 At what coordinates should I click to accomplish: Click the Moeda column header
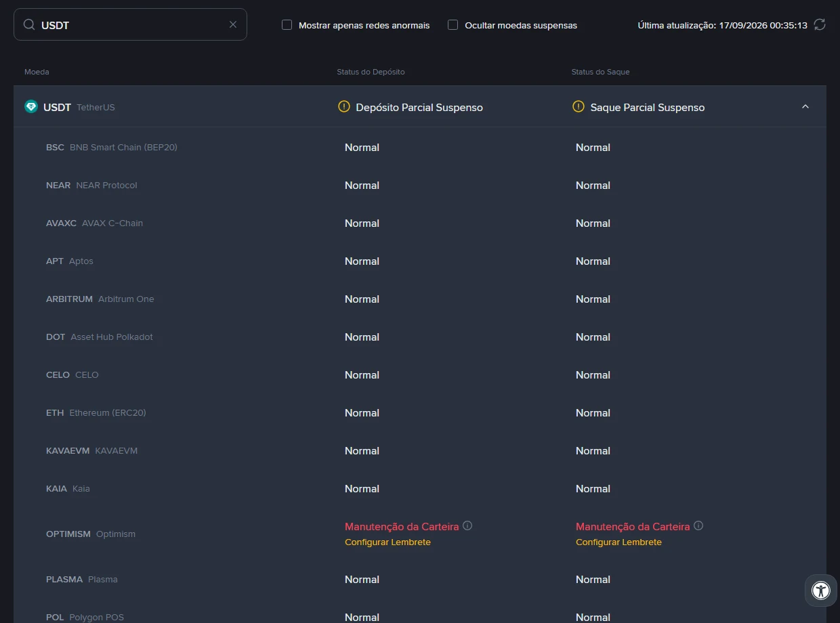coord(37,72)
